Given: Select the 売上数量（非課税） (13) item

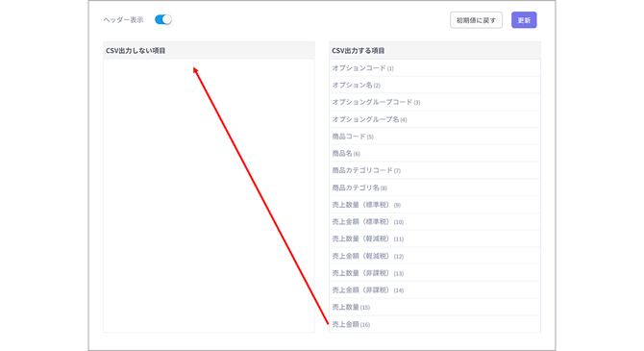Looking at the screenshot, I should click(x=434, y=273).
